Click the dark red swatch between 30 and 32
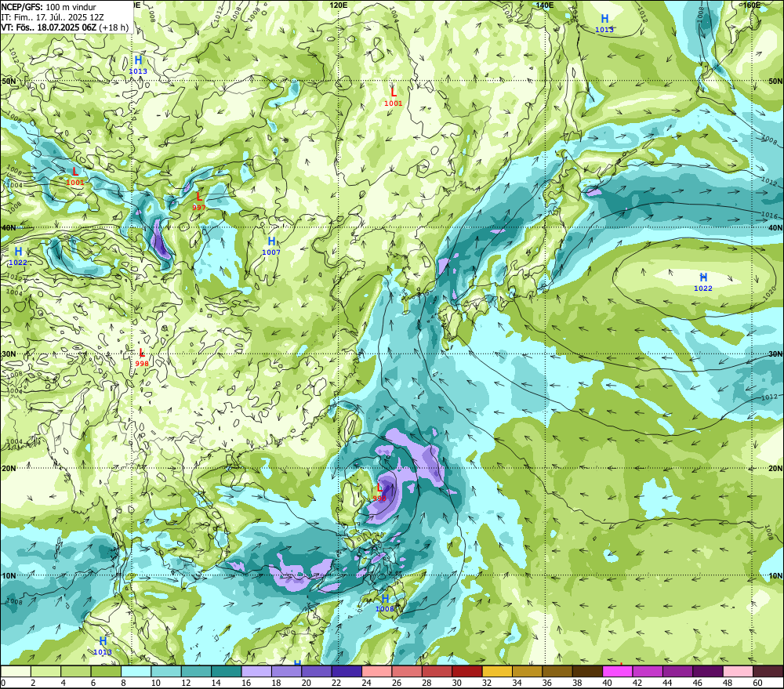784x689 pixels. pos(467,671)
